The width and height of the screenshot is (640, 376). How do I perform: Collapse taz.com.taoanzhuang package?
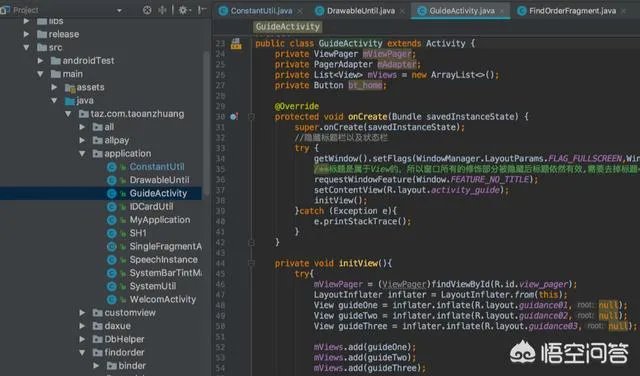pyautogui.click(x=68, y=114)
